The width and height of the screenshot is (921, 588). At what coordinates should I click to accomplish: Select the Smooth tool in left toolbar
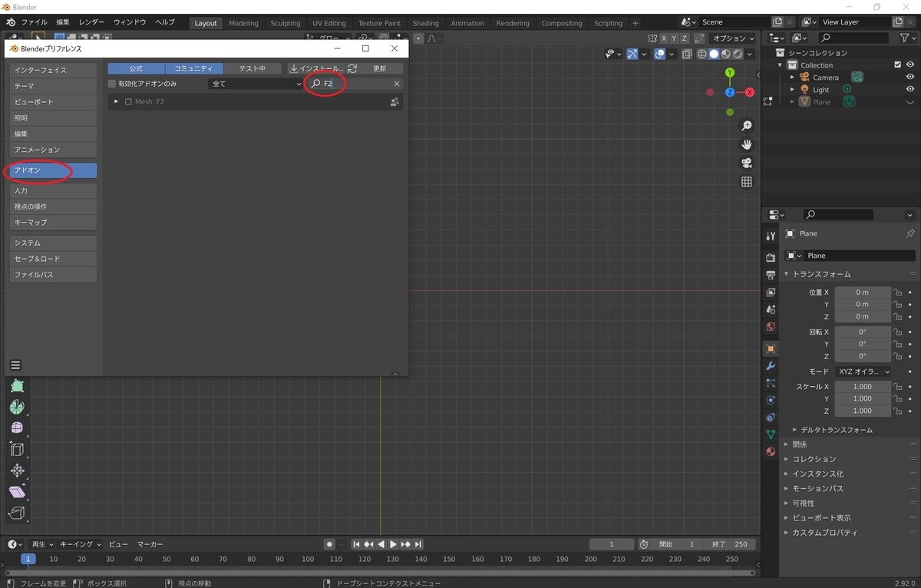[x=17, y=428]
